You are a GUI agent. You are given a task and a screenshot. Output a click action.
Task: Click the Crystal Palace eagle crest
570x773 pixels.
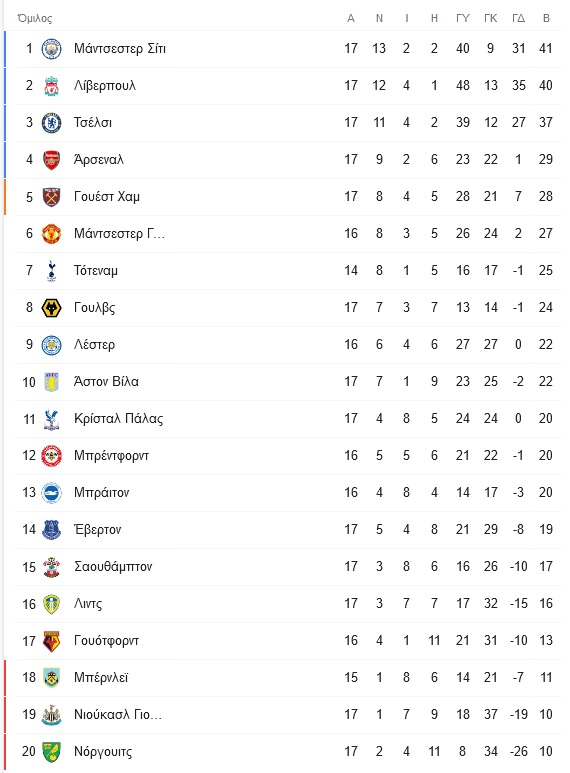pyautogui.click(x=51, y=419)
